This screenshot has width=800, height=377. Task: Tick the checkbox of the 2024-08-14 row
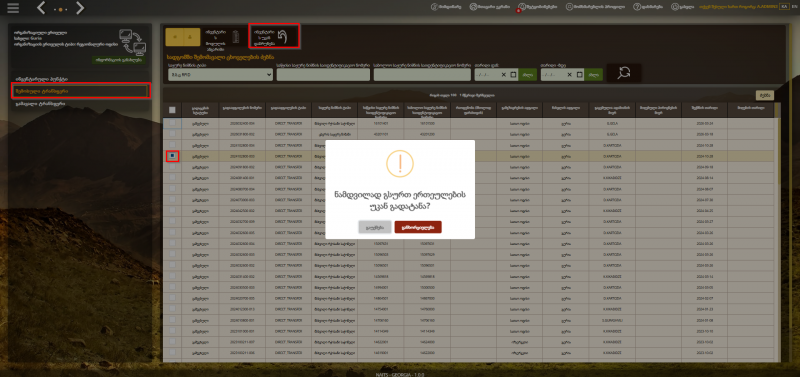(172, 177)
